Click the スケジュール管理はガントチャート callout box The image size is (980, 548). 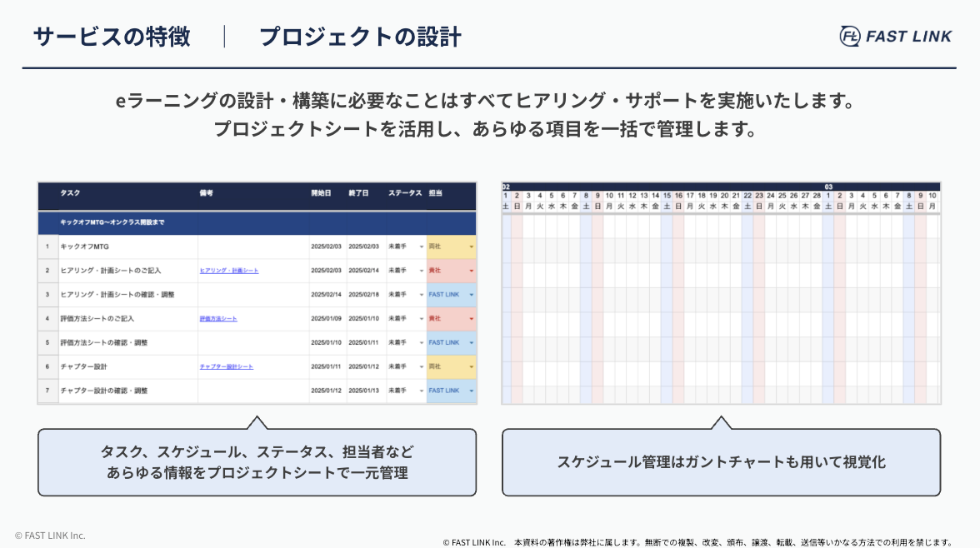722,462
